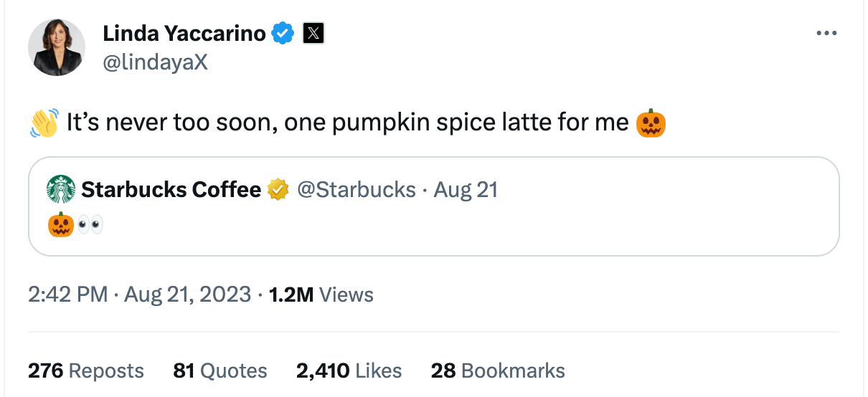The image size is (868, 397).
Task: Open Linda Yaccarino's profile picture
Action: (x=56, y=47)
